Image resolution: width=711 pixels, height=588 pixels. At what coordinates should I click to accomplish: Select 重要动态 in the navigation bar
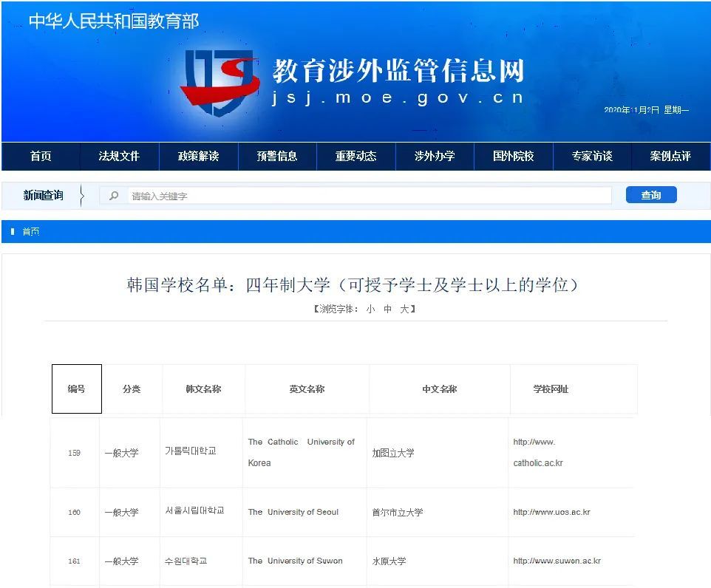pyautogui.click(x=356, y=157)
